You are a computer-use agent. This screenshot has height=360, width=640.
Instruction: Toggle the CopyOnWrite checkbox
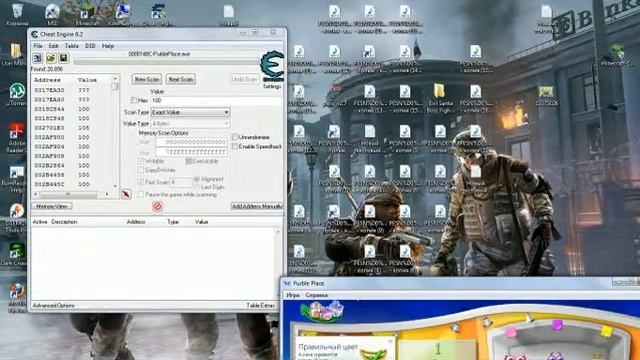tap(141, 170)
